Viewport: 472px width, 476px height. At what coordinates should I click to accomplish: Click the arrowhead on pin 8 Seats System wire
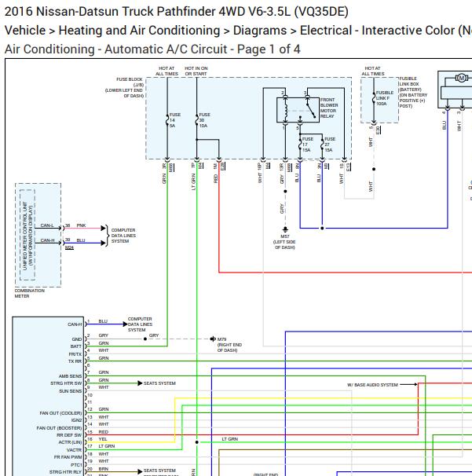[x=140, y=383]
